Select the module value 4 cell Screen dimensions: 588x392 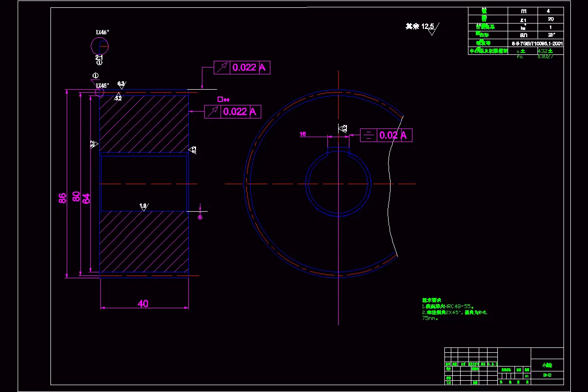pyautogui.click(x=551, y=11)
